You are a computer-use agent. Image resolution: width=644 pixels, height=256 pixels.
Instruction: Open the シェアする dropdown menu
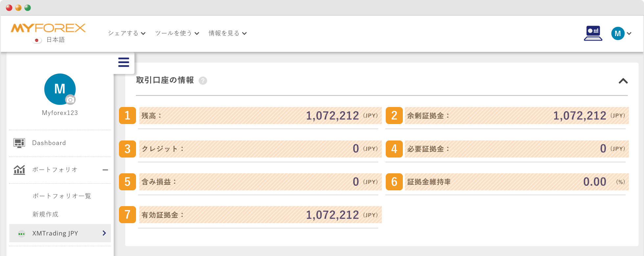[127, 33]
